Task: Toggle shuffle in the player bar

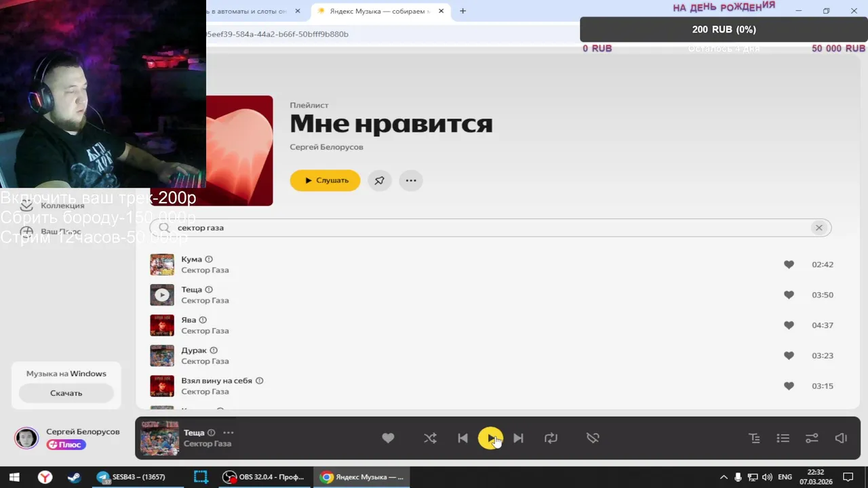Action: 430,439
